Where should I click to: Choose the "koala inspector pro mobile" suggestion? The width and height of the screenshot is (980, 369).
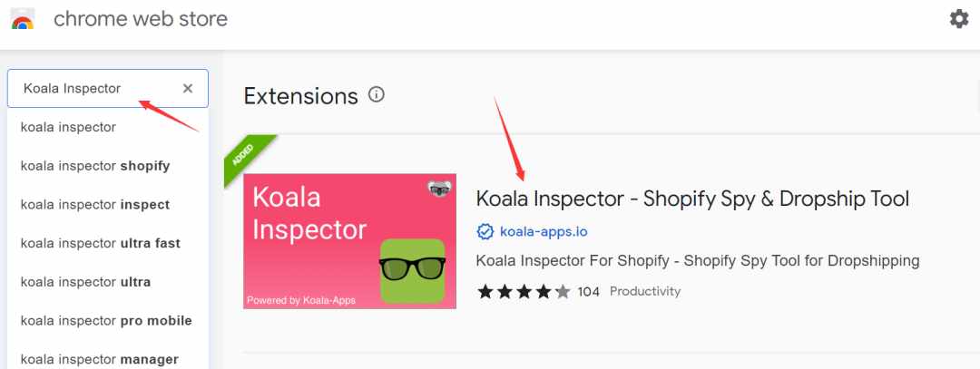point(107,321)
